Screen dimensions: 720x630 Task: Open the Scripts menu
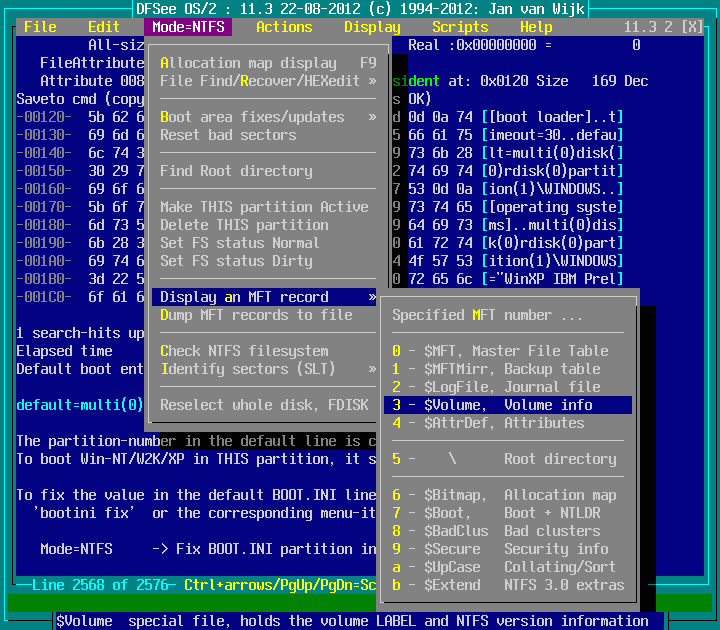(460, 27)
